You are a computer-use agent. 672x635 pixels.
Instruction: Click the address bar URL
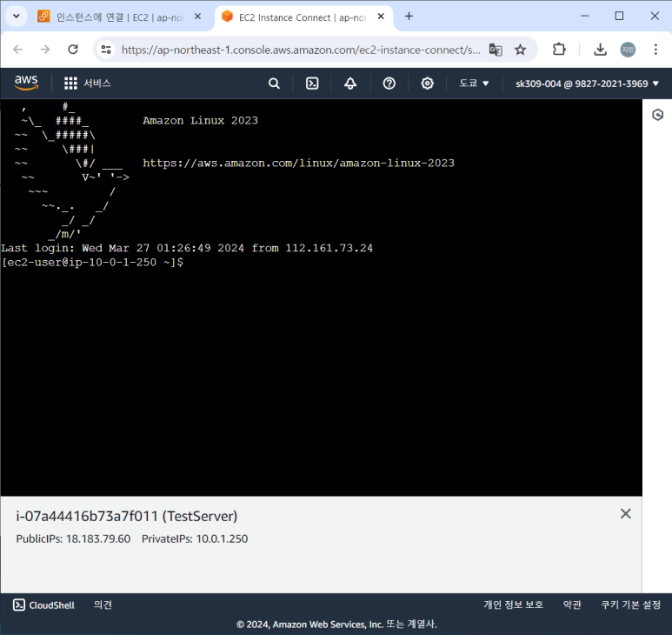[301, 50]
